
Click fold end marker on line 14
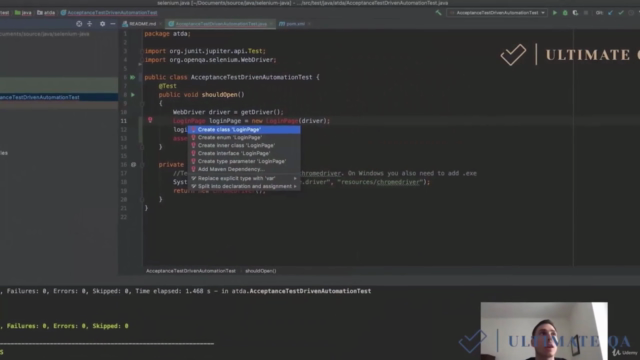(142, 147)
